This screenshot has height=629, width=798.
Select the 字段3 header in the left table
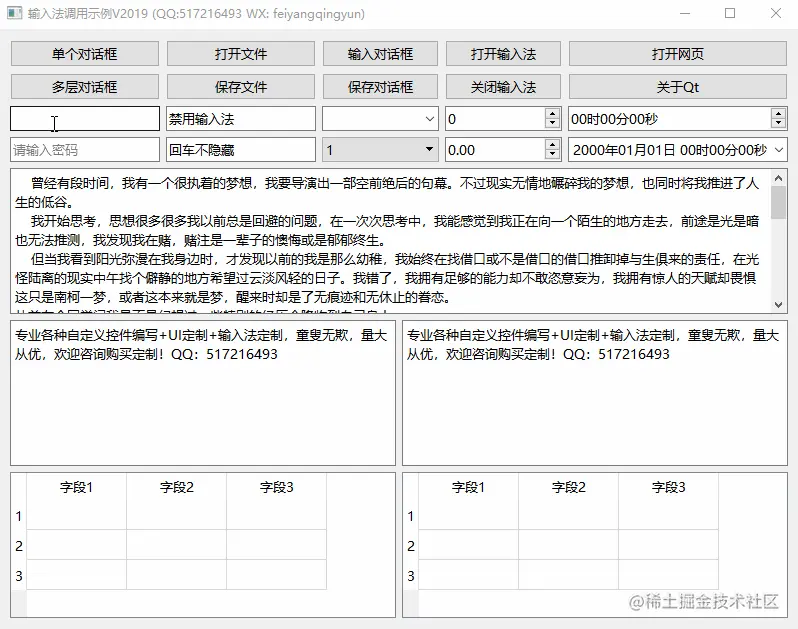coord(276,487)
